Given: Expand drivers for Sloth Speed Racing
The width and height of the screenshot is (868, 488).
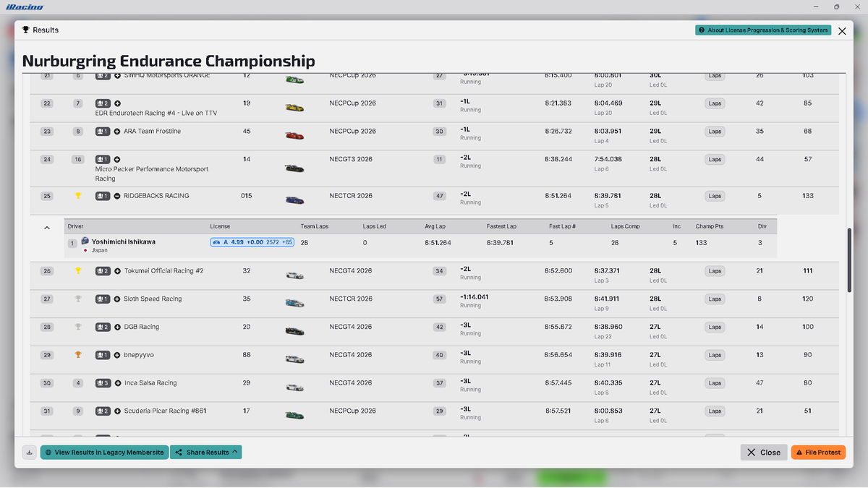Looking at the screenshot, I should [117, 299].
